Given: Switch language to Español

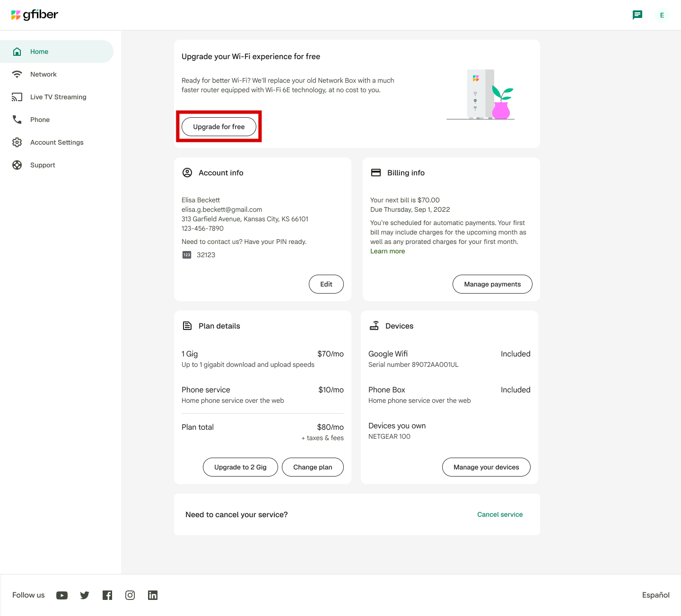Looking at the screenshot, I should click(x=656, y=595).
